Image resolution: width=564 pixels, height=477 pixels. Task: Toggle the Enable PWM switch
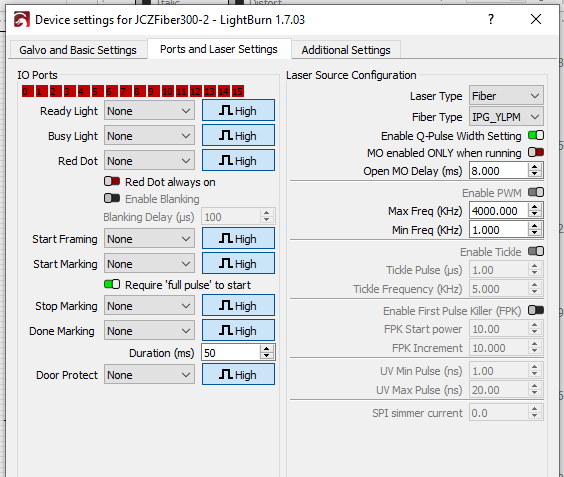(x=536, y=192)
